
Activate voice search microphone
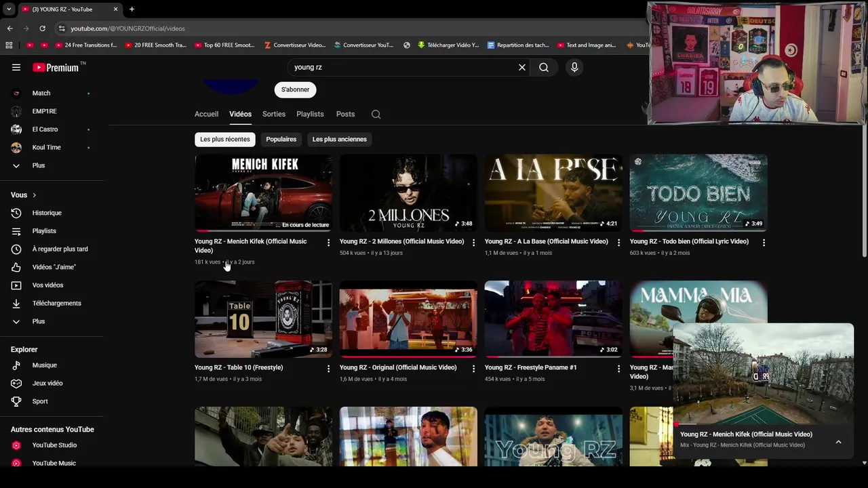574,67
